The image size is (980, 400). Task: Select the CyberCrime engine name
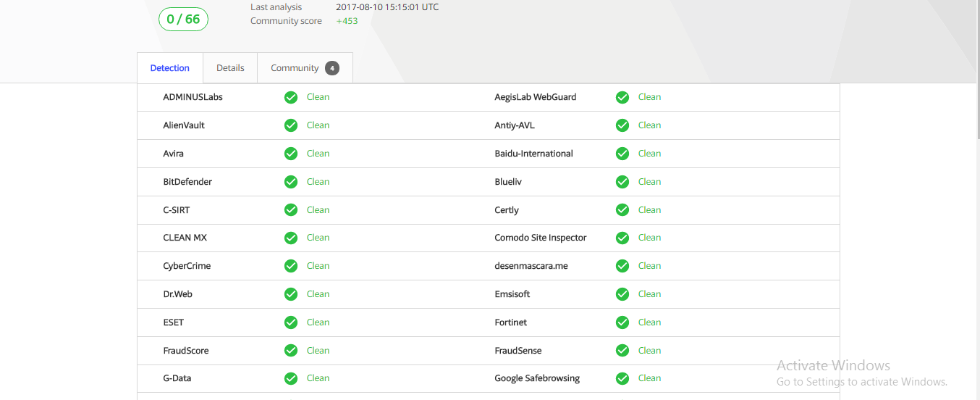(187, 266)
